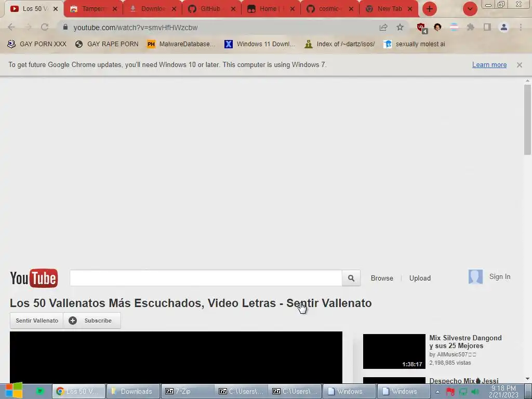Click the Learn more link
Screen dimensions: 532x399
(x=489, y=65)
